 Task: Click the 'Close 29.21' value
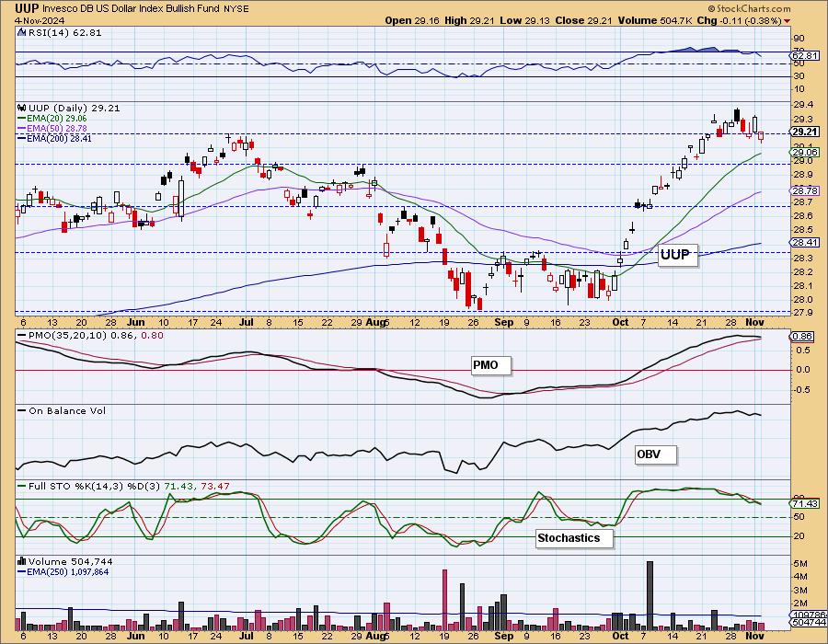pyautogui.click(x=583, y=20)
